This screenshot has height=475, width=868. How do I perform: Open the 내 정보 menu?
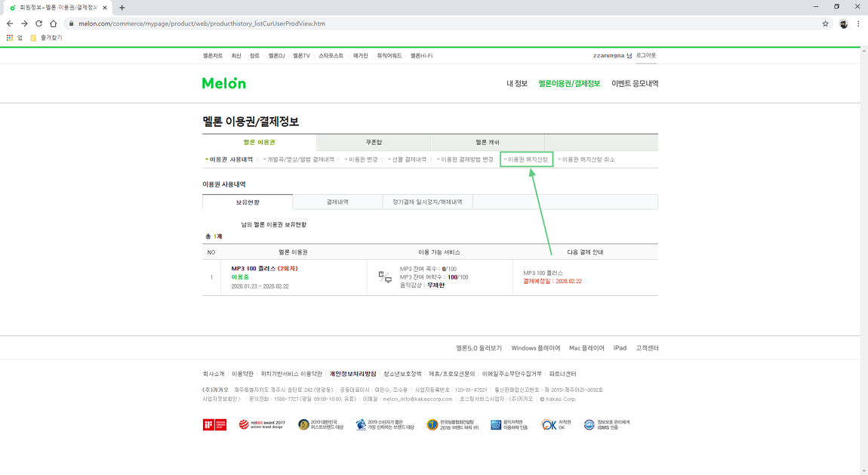pyautogui.click(x=517, y=84)
